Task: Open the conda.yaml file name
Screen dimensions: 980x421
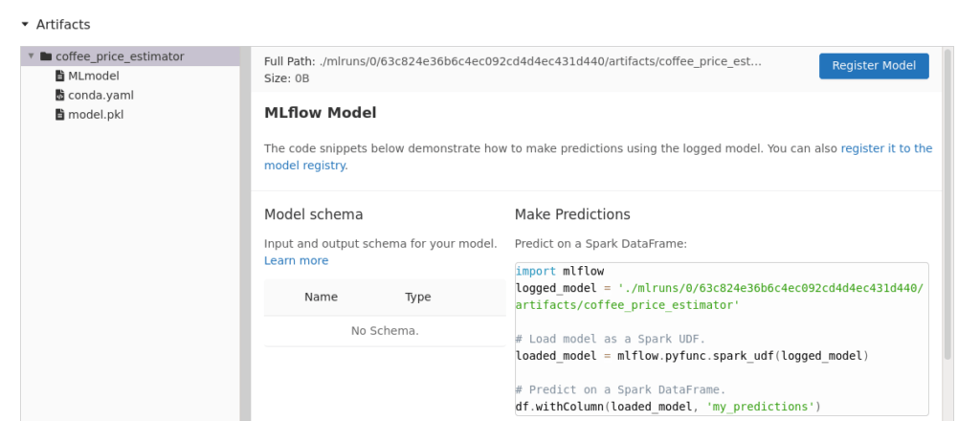Action: tap(100, 96)
